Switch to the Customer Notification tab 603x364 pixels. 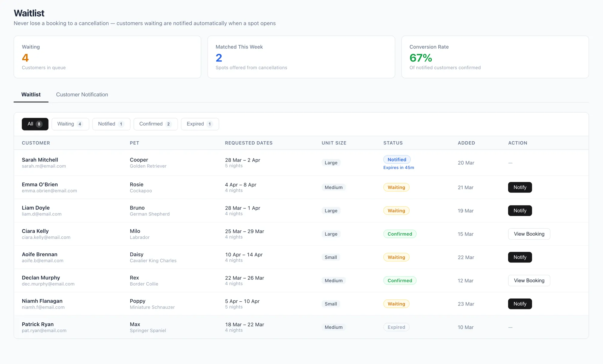[x=82, y=94]
